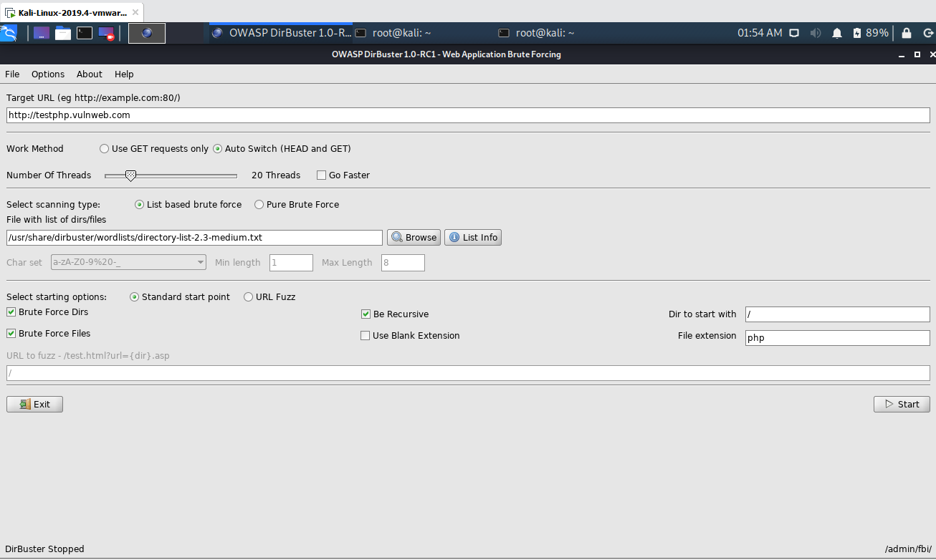Select Standard start point option
The width and height of the screenshot is (936, 560).
[x=180, y=297]
